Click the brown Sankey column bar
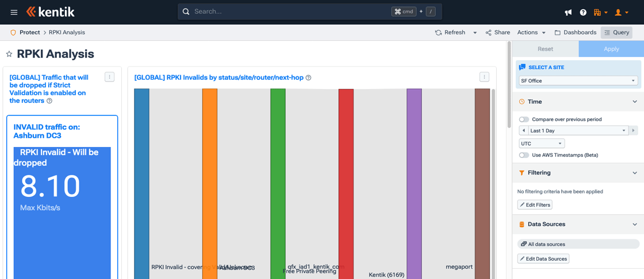The width and height of the screenshot is (644, 279). coord(482,184)
